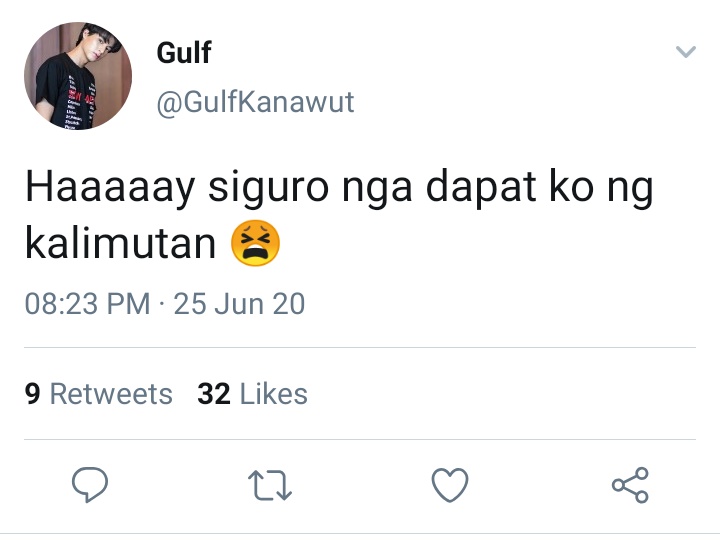Open Gulf's profile picture

[x=78, y=76]
